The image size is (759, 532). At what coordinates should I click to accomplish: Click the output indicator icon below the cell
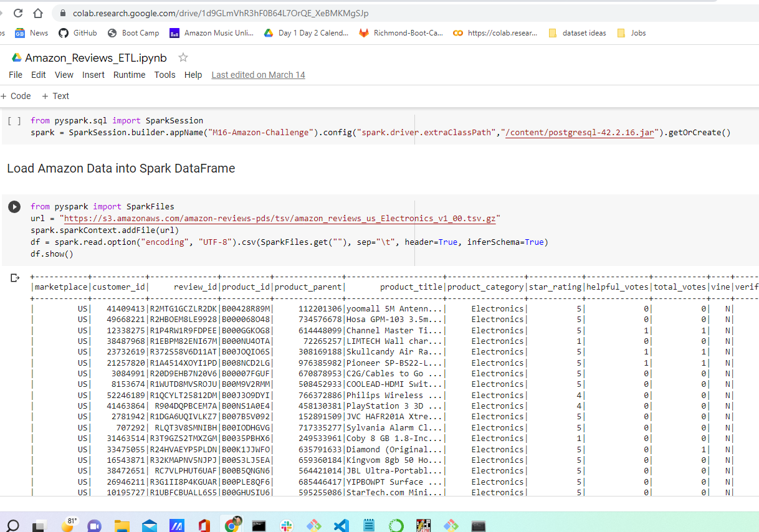click(14, 277)
